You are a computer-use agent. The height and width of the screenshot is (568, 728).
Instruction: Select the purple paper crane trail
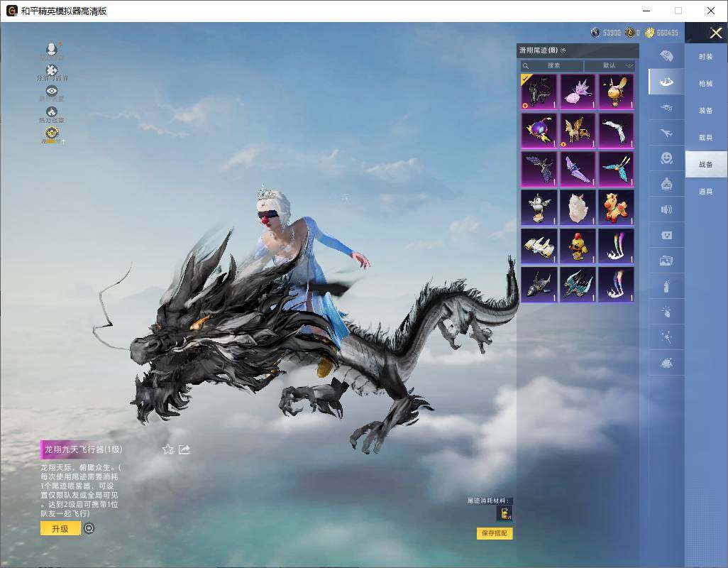(x=578, y=169)
